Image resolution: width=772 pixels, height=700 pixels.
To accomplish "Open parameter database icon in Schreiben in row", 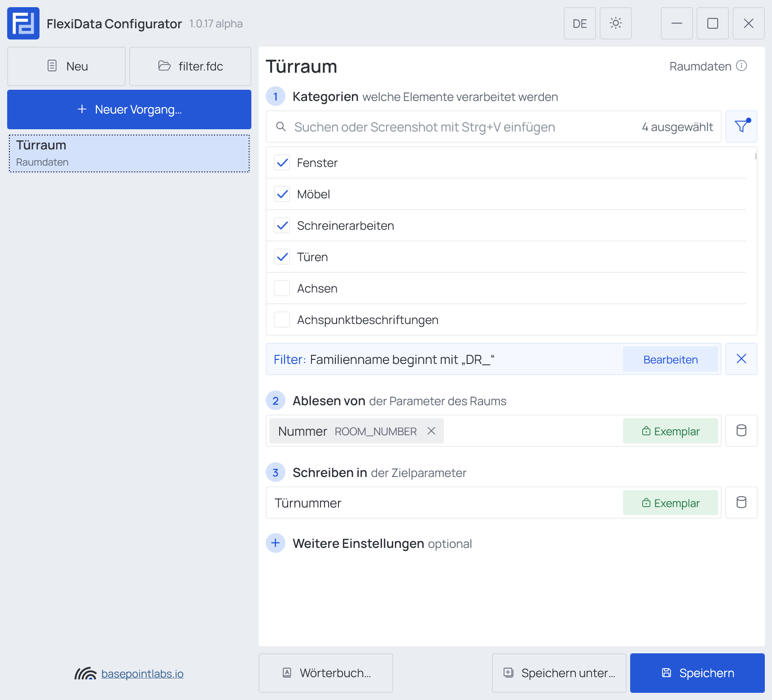I will coord(741,503).
